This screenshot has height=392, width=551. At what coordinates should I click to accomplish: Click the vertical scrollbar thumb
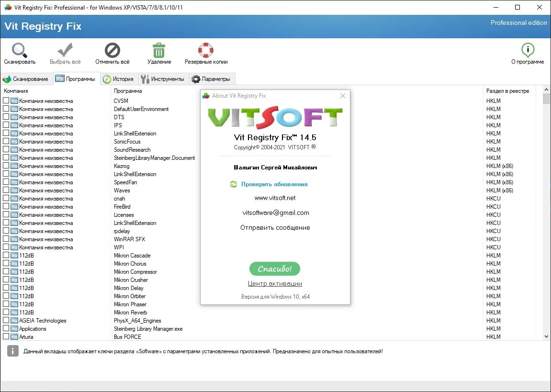coord(546,99)
